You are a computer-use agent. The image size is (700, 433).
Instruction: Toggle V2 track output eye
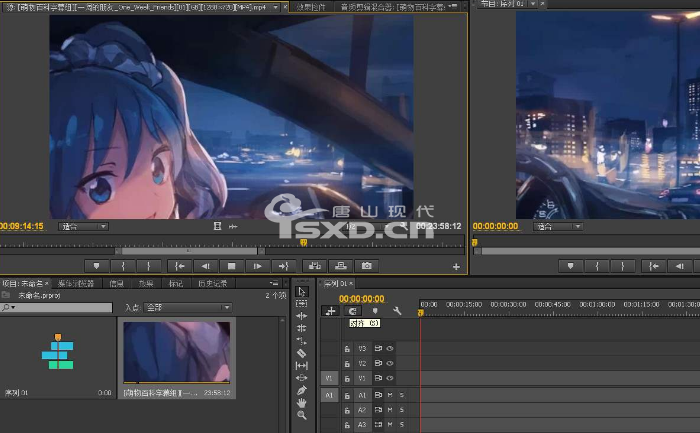pyautogui.click(x=390, y=363)
